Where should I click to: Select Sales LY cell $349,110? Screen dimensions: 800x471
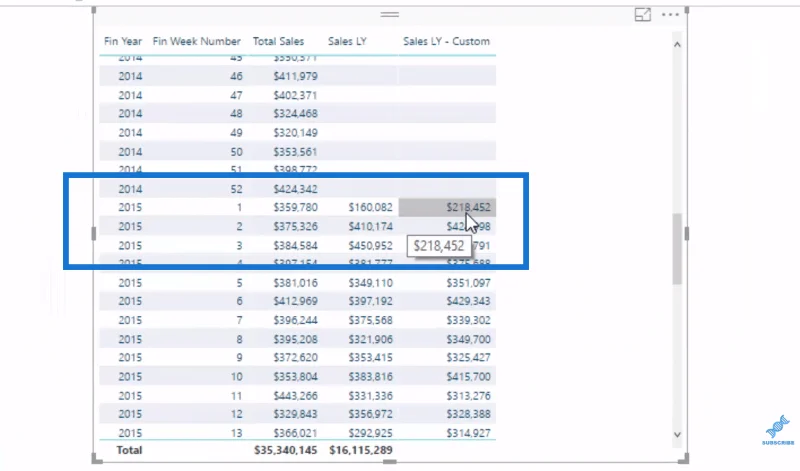click(x=370, y=283)
